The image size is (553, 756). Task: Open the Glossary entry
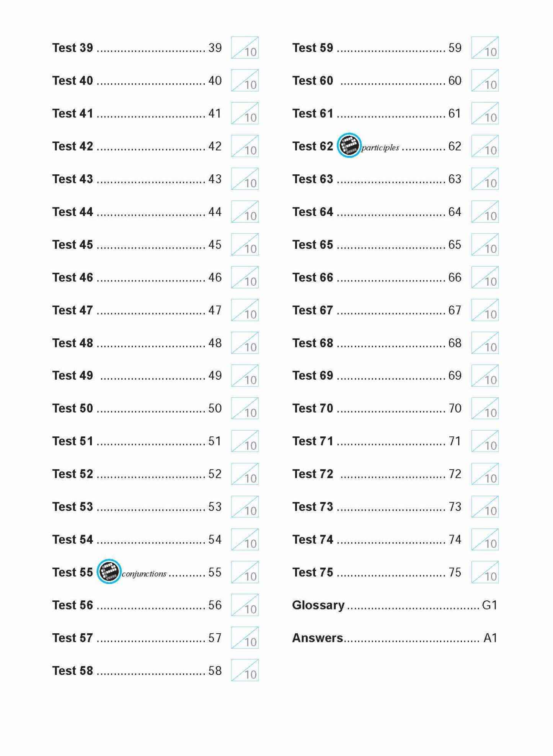[x=318, y=605]
